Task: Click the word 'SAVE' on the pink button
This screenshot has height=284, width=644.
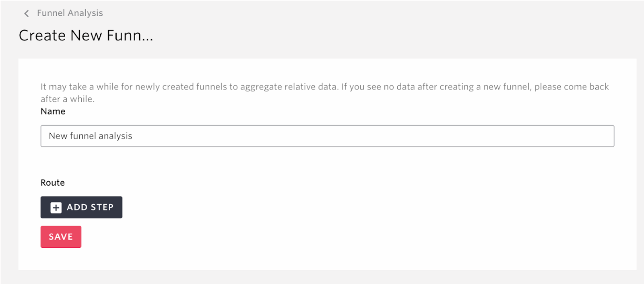Action: pos(61,237)
